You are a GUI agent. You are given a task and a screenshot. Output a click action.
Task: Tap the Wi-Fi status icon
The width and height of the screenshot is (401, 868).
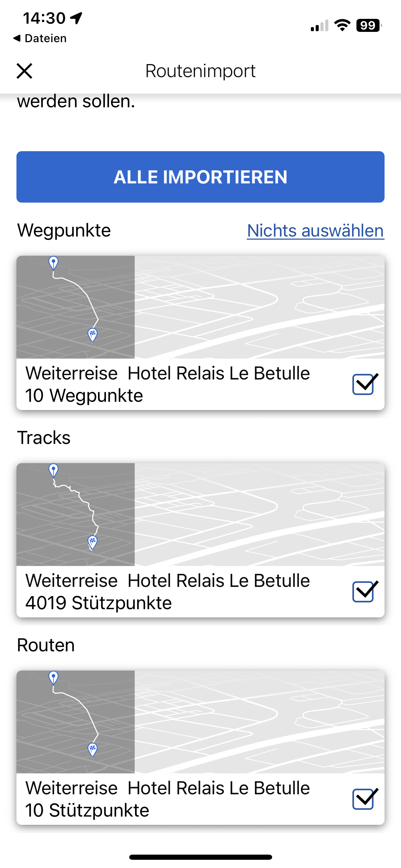point(342,25)
